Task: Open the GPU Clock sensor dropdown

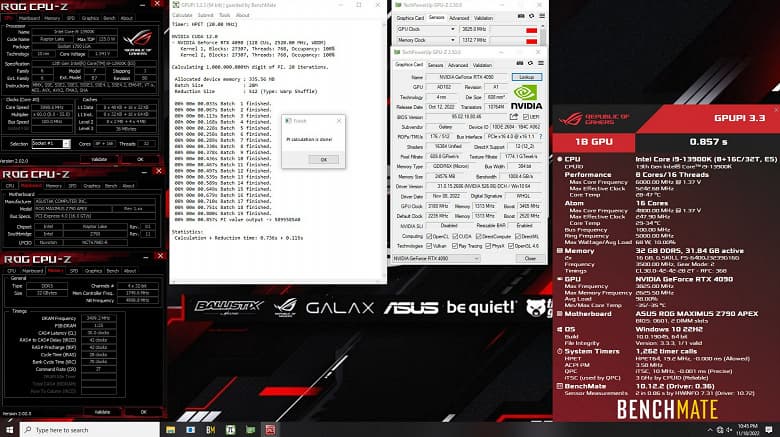Action: (x=452, y=29)
